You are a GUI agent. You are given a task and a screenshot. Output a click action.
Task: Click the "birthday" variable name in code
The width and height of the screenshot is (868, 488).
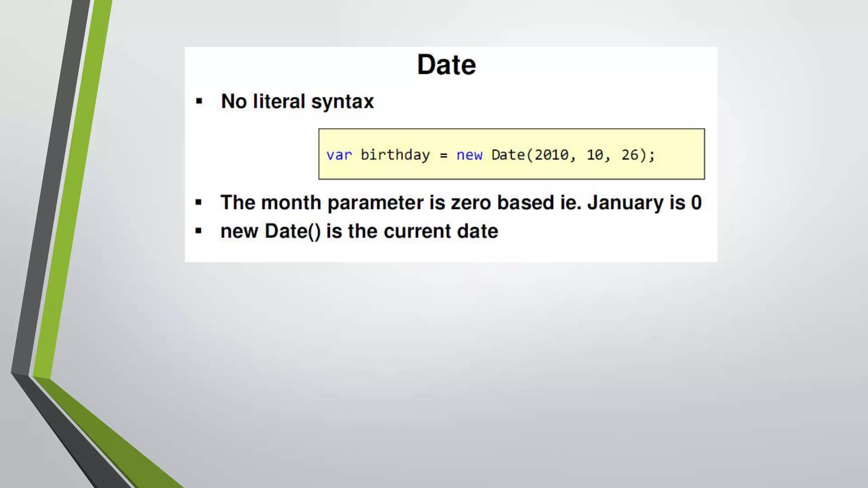point(395,155)
